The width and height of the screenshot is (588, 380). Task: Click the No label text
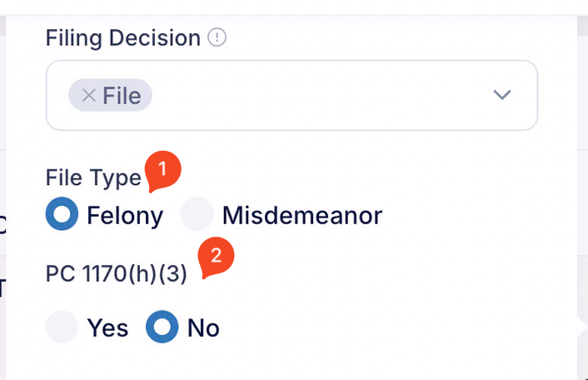(x=203, y=327)
